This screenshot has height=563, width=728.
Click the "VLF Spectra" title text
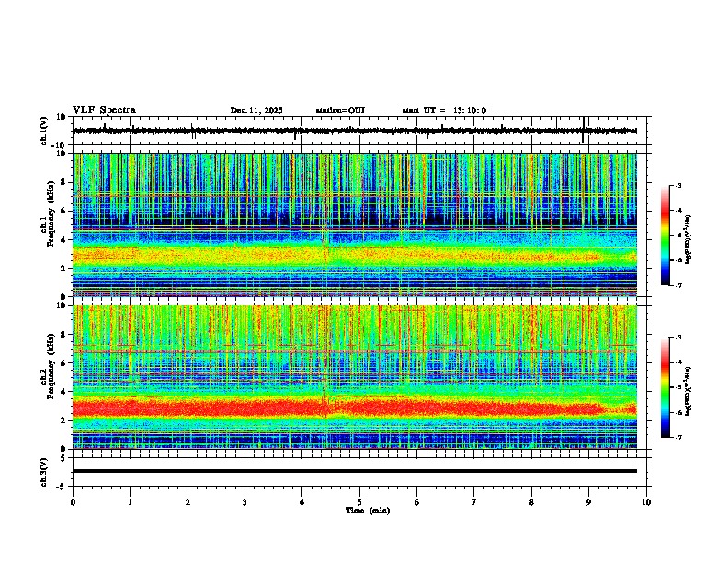(104, 110)
